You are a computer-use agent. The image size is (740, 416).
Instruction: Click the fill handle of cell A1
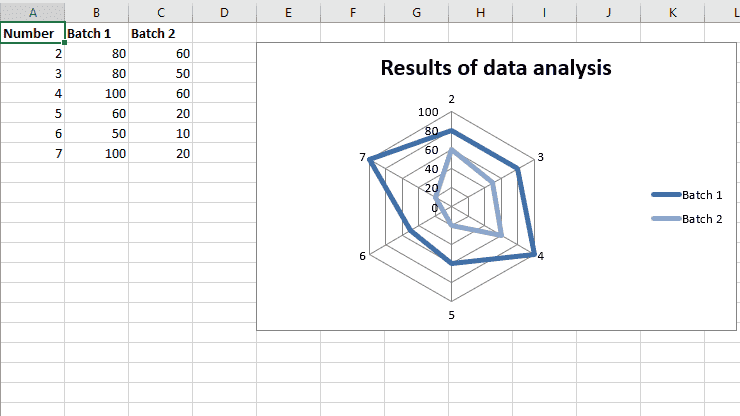click(x=64, y=42)
